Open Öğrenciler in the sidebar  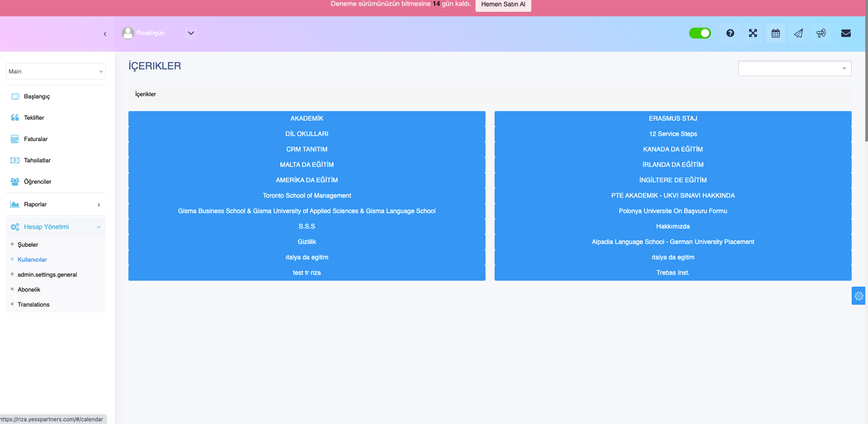[x=38, y=182]
